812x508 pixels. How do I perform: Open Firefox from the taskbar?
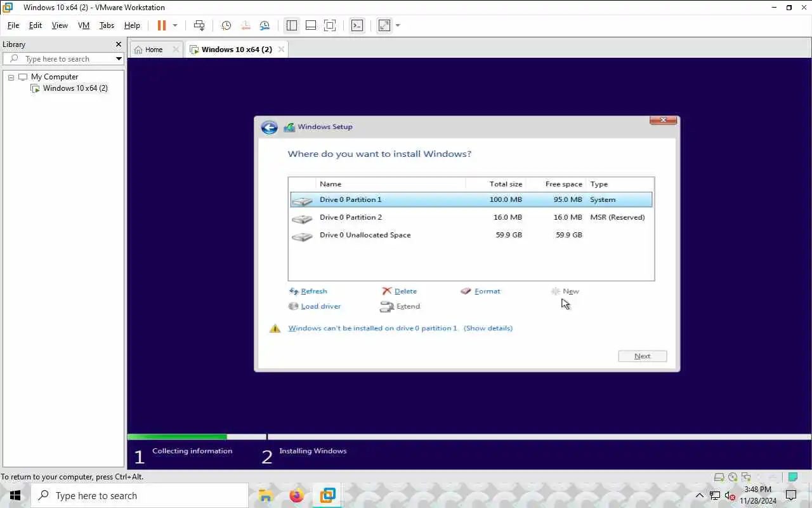[x=296, y=495]
